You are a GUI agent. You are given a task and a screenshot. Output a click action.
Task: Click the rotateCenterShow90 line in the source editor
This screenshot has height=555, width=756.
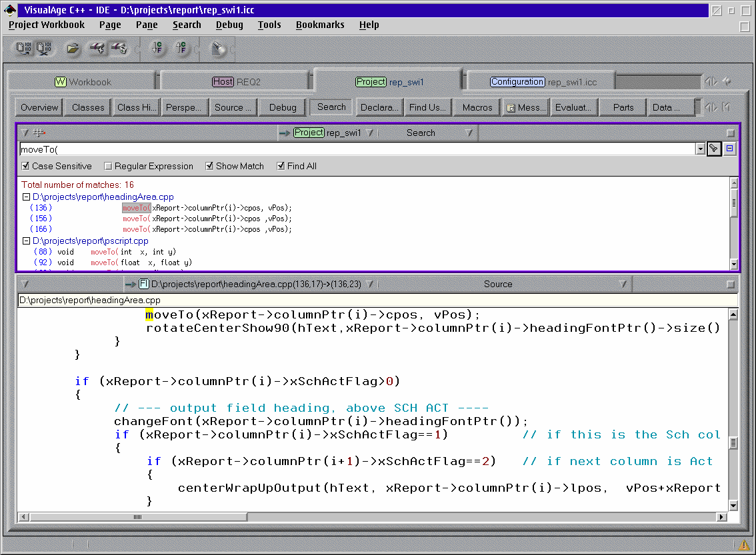(433, 328)
